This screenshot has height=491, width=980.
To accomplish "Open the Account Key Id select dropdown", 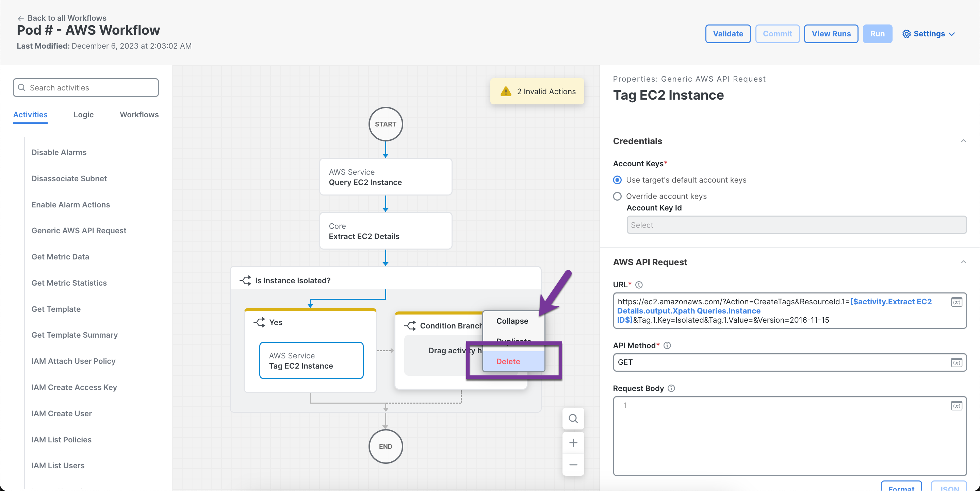I will click(x=796, y=225).
